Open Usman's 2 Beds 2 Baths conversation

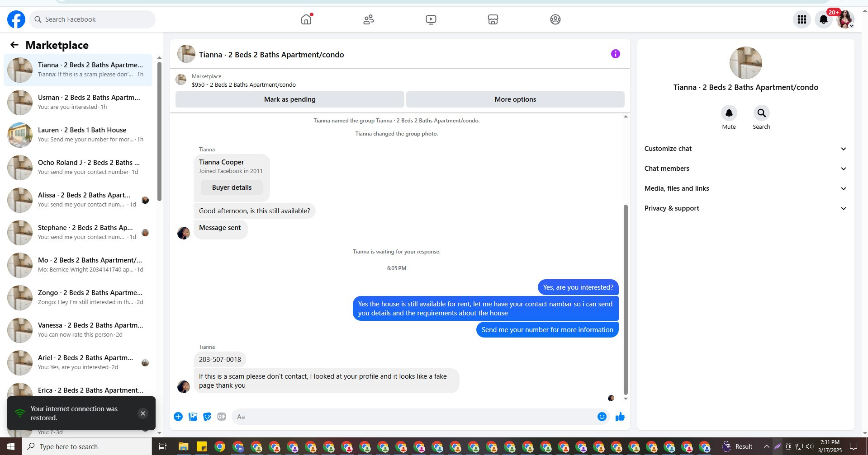(78, 102)
